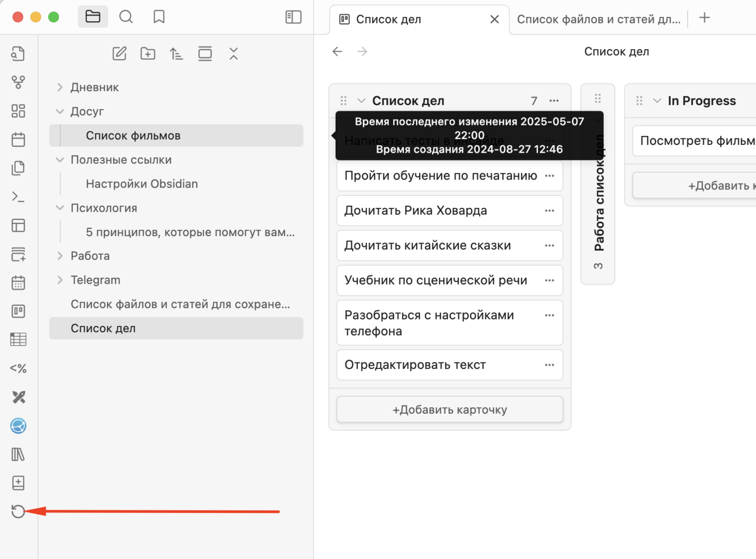Switch to Список файлов и статей tab
This screenshot has width=756, height=559.
tap(598, 19)
